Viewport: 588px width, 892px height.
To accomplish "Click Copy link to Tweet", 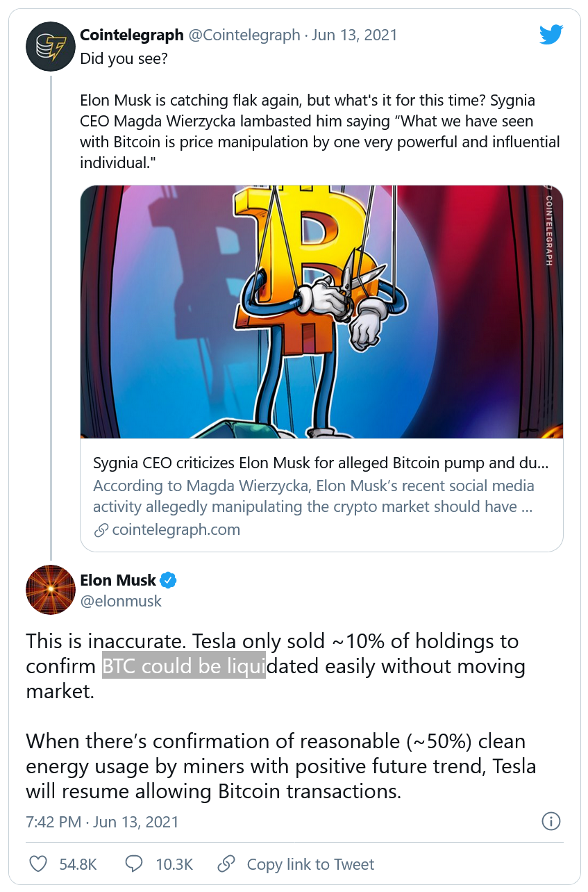I will click(x=310, y=864).
